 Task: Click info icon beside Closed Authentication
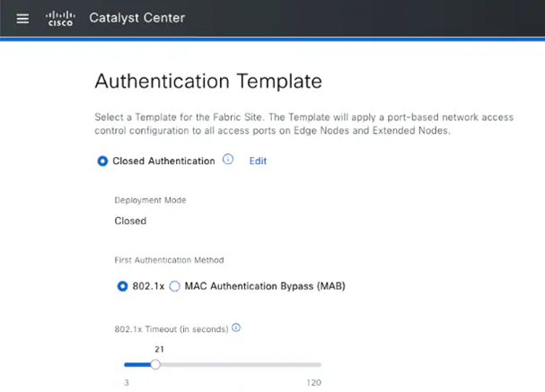(228, 160)
